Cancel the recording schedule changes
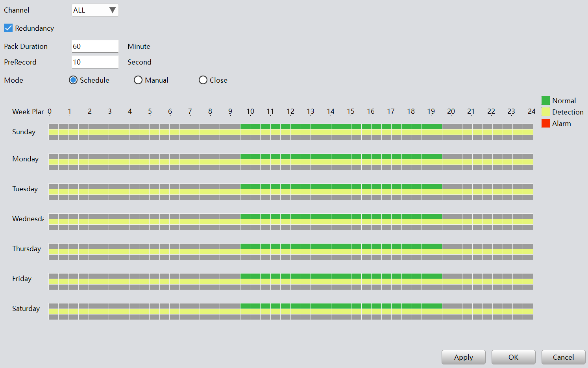Image resolution: width=588 pixels, height=368 pixels. [x=563, y=357]
